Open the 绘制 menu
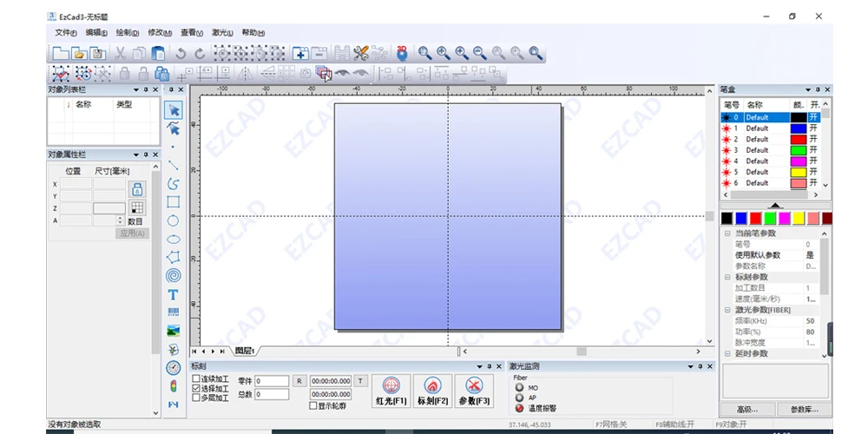 [x=128, y=33]
